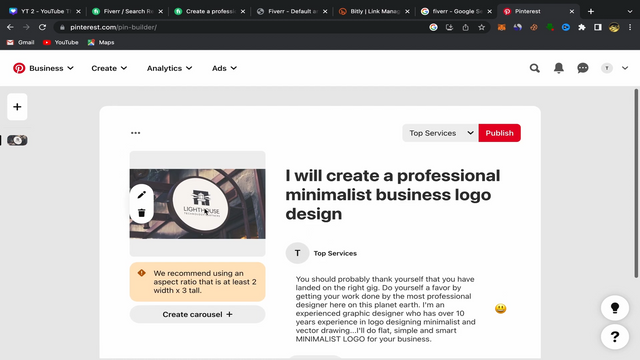This screenshot has height=360, width=640.
Task: Select the draft pin thumbnail in sidebar
Action: [x=17, y=140]
